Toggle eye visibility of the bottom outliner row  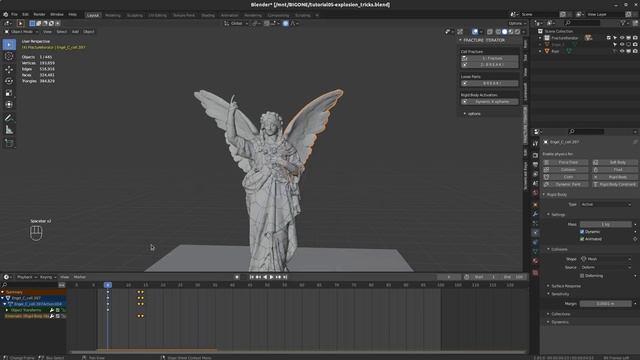pos(622,51)
